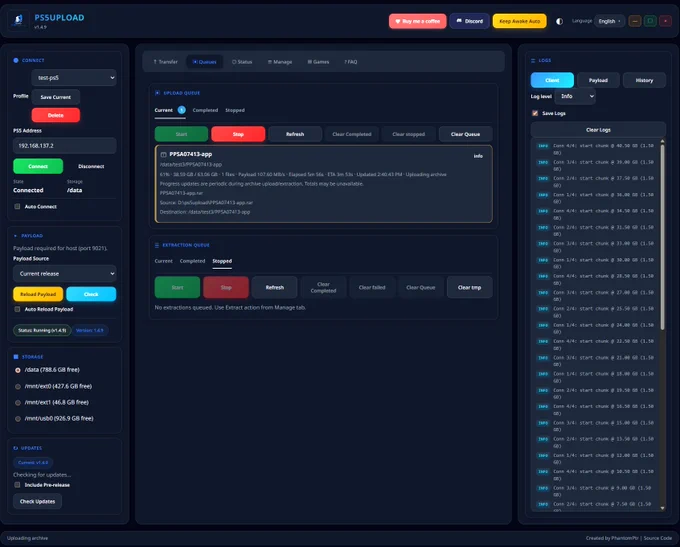680x547 pixels.
Task: Click the Reload Payload button
Action: pyautogui.click(x=38, y=294)
